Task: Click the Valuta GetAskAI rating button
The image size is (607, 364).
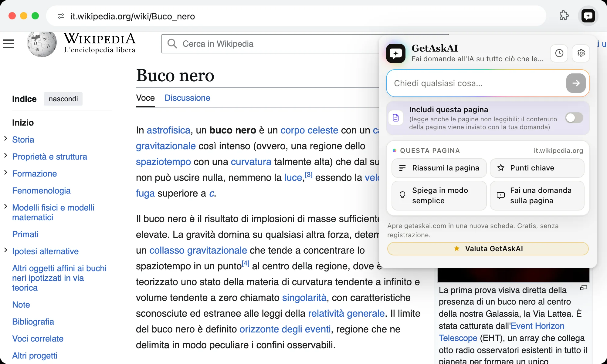Action: click(x=488, y=249)
